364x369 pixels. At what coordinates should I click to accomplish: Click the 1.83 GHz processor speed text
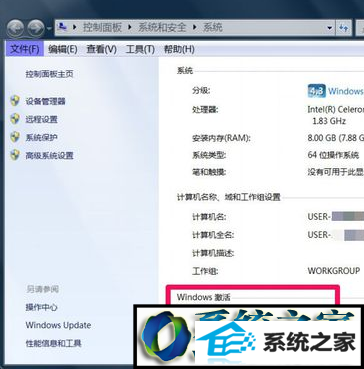[329, 121]
